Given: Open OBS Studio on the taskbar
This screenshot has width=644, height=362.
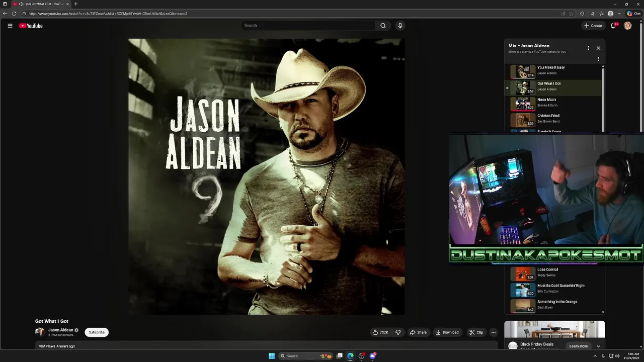Looking at the screenshot, I should click(361, 356).
